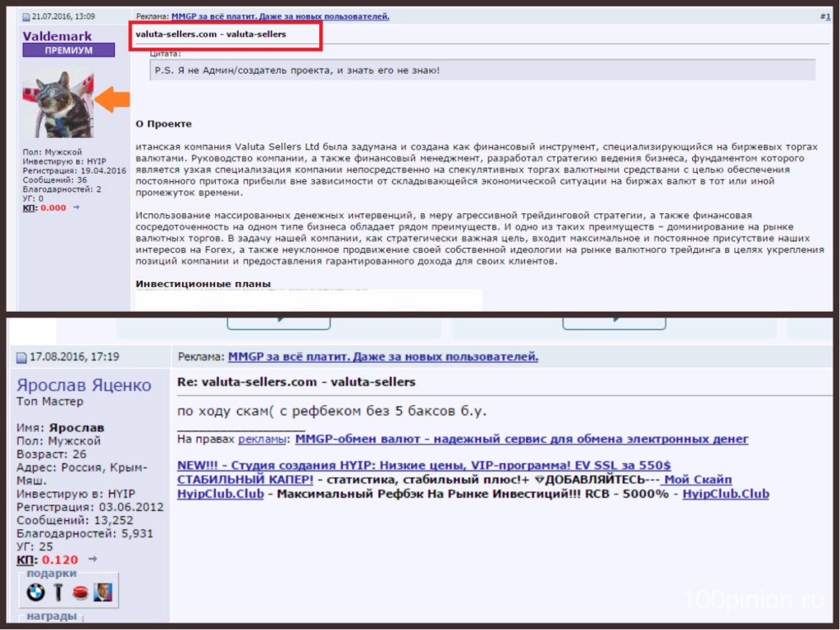Screen dimensions: 840x630
Task: Click the arrow next to КП 0.120
Action: (92, 559)
